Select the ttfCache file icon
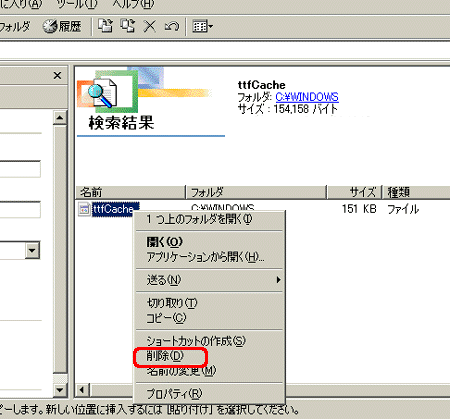 click(x=84, y=209)
